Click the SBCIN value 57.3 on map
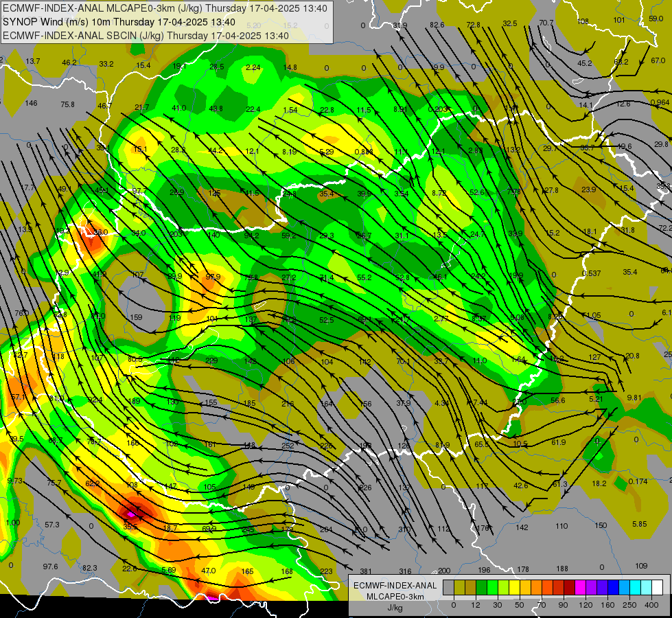This screenshot has height=618, width=672. [x=52, y=525]
